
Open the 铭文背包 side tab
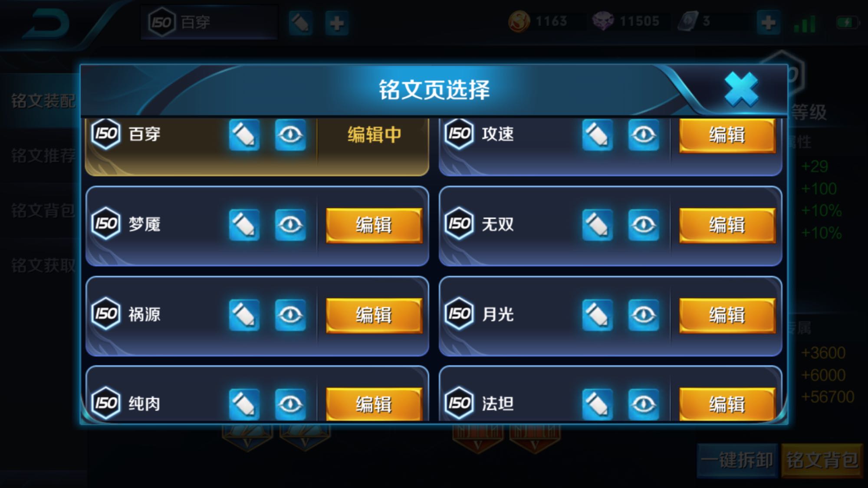[x=43, y=211]
